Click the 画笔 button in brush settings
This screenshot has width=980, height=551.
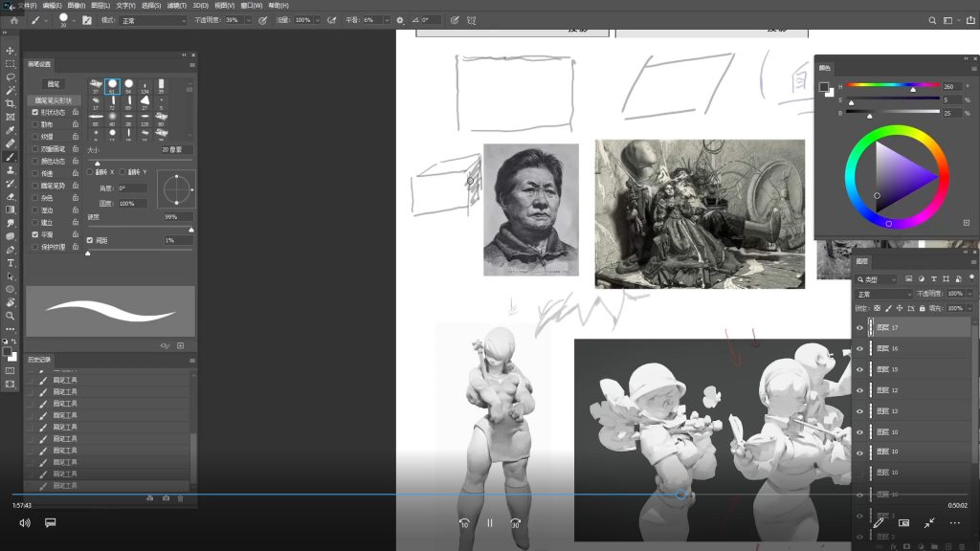point(55,85)
